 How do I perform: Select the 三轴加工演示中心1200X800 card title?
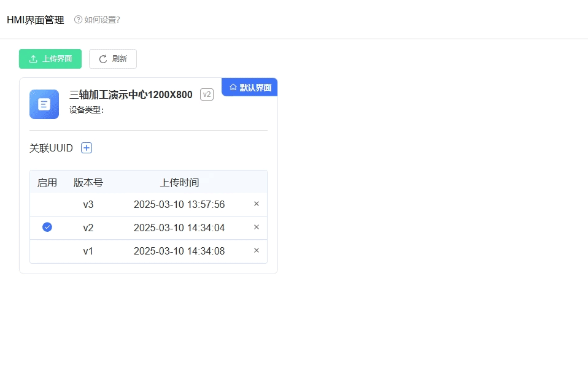pyautogui.click(x=131, y=94)
